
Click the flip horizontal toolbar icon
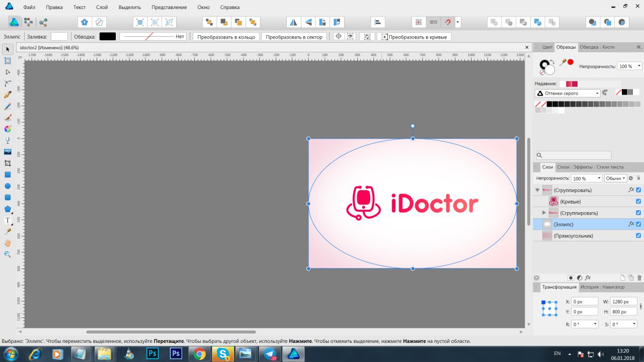293,22
